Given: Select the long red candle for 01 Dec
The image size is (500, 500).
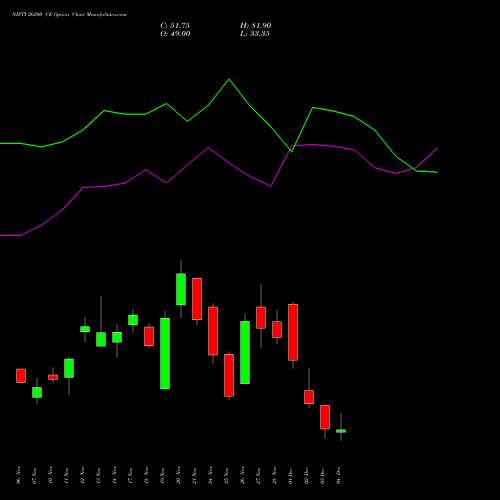Looking at the screenshot, I should [293, 332].
